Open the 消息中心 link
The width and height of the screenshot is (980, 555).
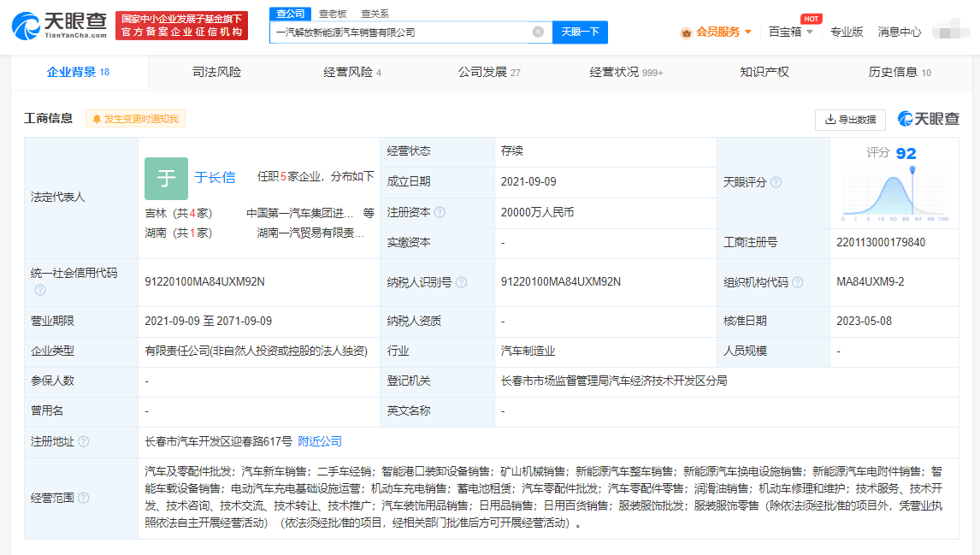900,32
